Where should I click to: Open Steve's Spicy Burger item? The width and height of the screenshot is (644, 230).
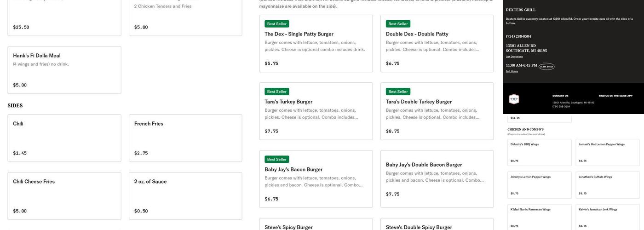pos(316,225)
